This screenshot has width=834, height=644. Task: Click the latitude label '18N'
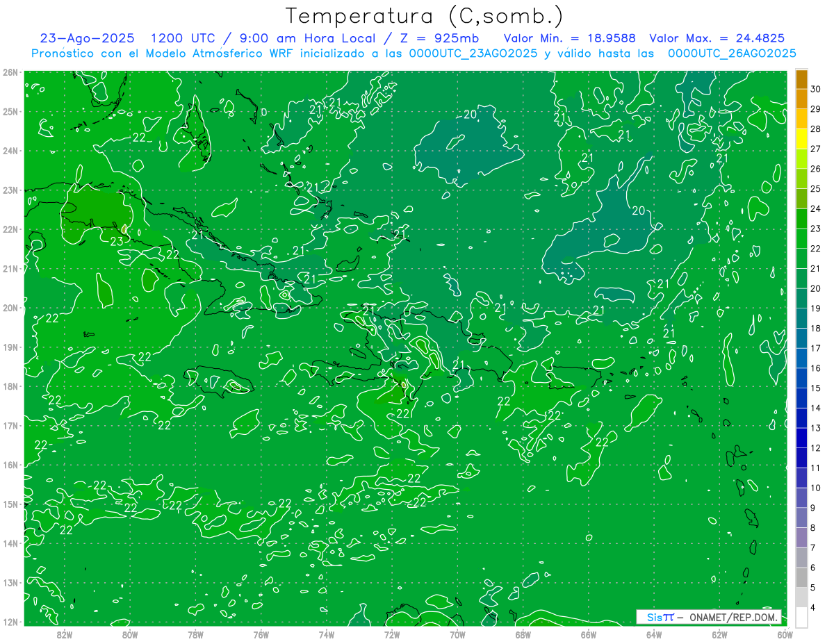point(10,386)
